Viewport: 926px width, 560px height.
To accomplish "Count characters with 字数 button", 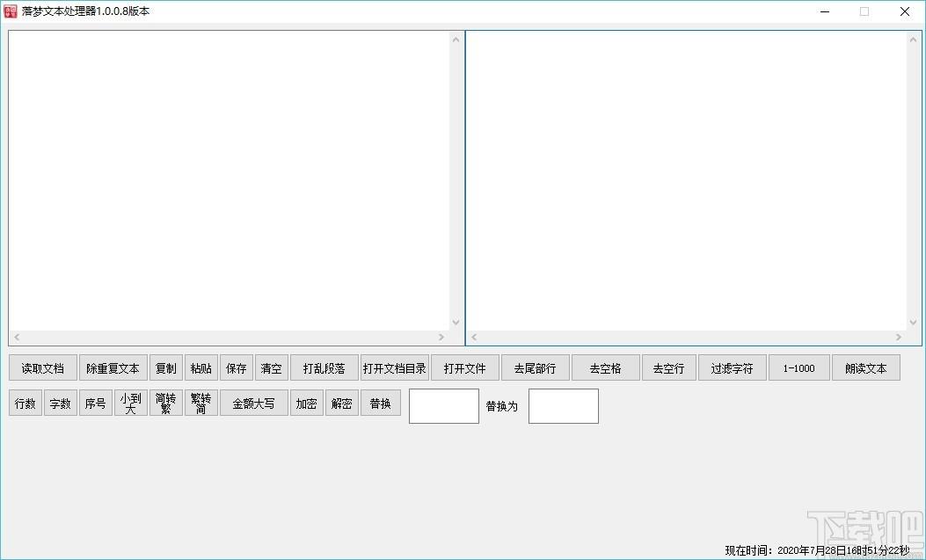I will 60,403.
